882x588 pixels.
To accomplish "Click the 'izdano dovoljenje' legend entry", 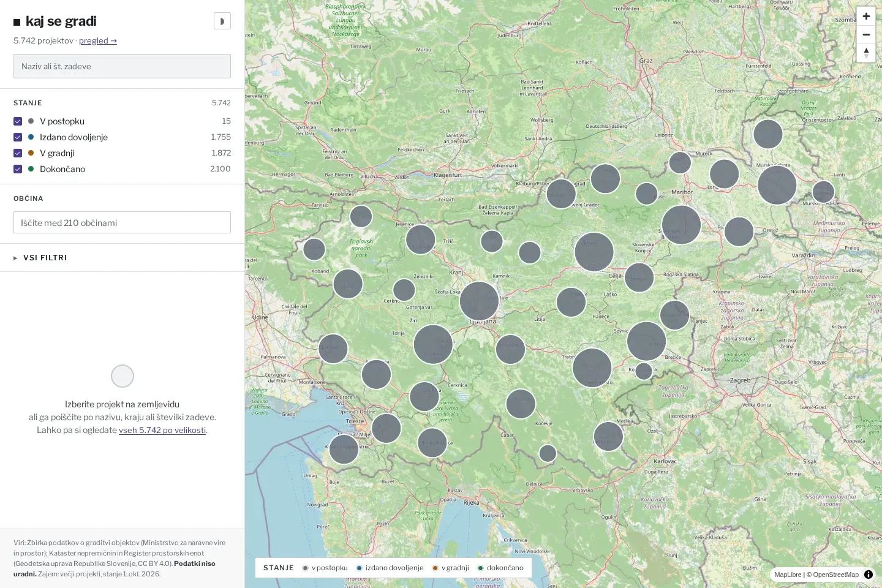I will click(390, 568).
